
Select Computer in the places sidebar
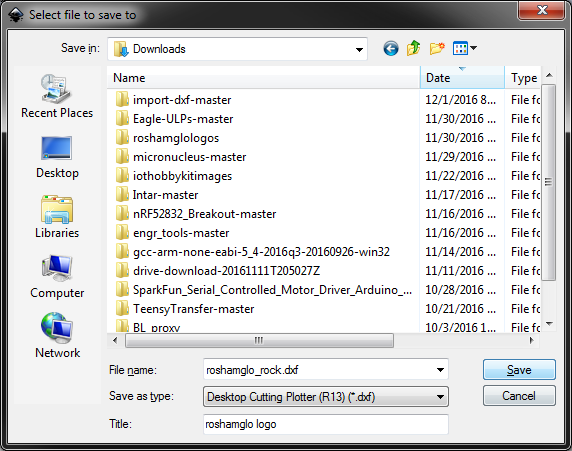(x=57, y=277)
